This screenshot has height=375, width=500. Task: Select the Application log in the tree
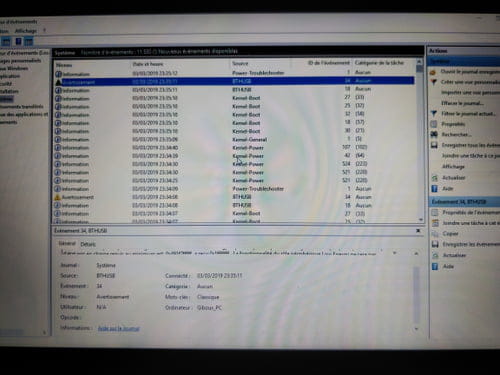[10, 76]
